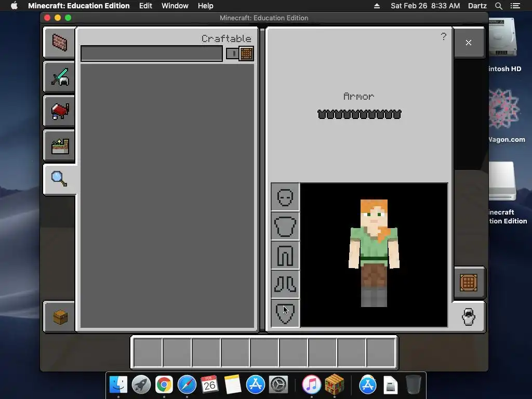
Task: Open the Trash in the dock
Action: tap(413, 385)
